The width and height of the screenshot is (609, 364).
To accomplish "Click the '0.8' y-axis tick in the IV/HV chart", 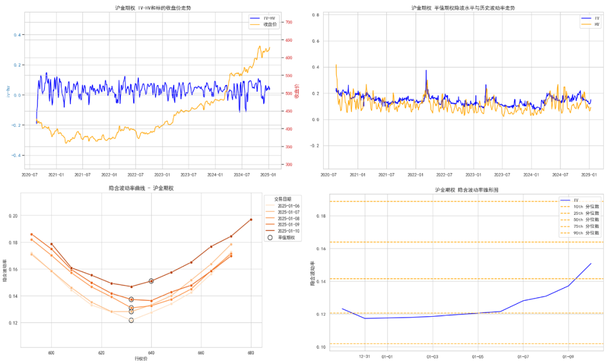I will pyautogui.click(x=316, y=15).
